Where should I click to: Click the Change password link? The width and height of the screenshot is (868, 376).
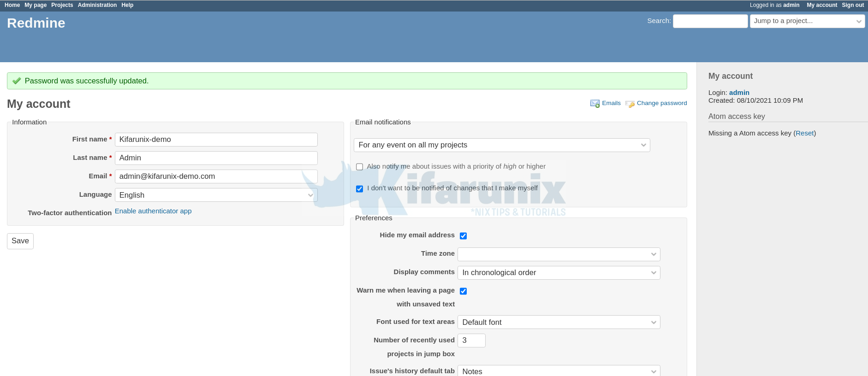[662, 103]
